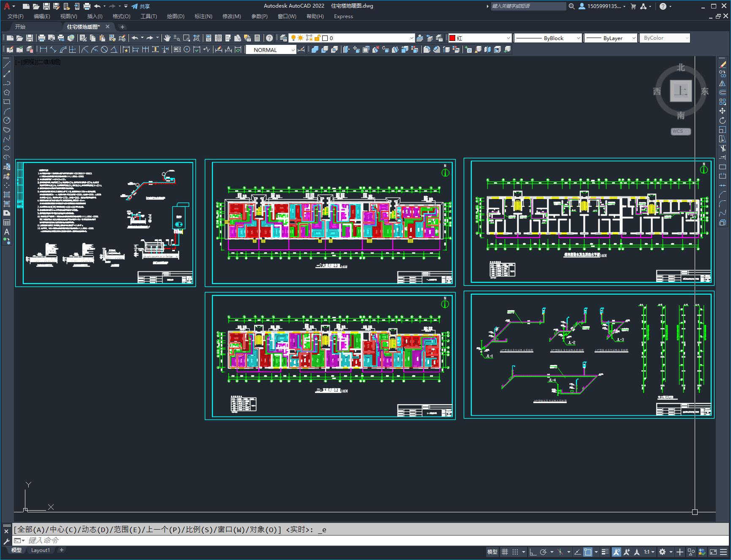The height and width of the screenshot is (560, 731).
Task: Open the NORMAL dimension style dropdown
Action: pos(271,50)
